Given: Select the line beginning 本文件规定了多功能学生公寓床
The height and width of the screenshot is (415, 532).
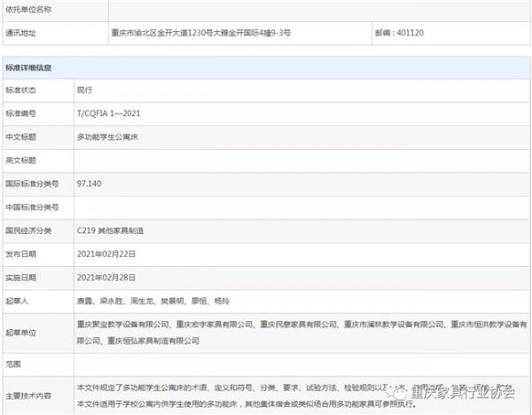Looking at the screenshot, I should click(x=295, y=388).
